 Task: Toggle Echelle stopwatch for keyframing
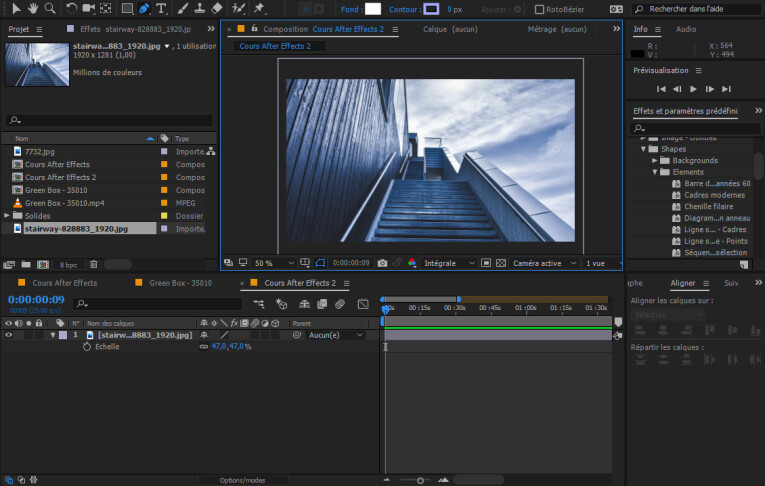coord(87,347)
